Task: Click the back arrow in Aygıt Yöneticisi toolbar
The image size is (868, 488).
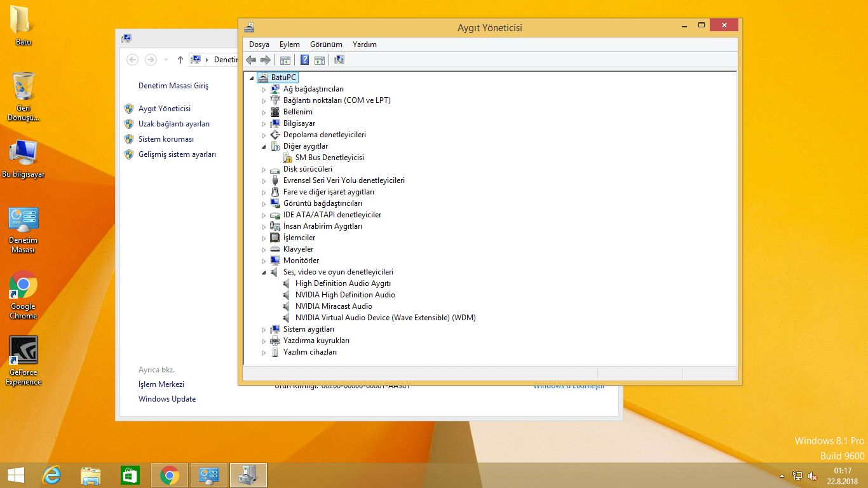Action: pos(251,60)
